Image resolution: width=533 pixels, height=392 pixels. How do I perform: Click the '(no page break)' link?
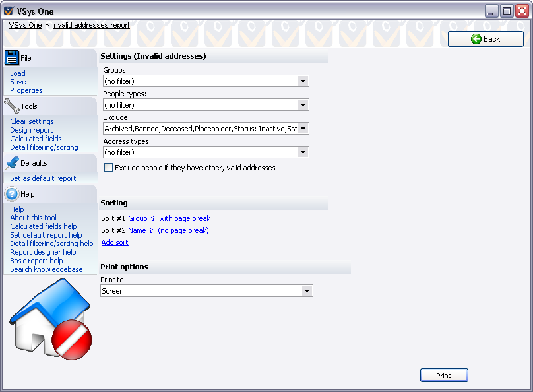[183, 230]
